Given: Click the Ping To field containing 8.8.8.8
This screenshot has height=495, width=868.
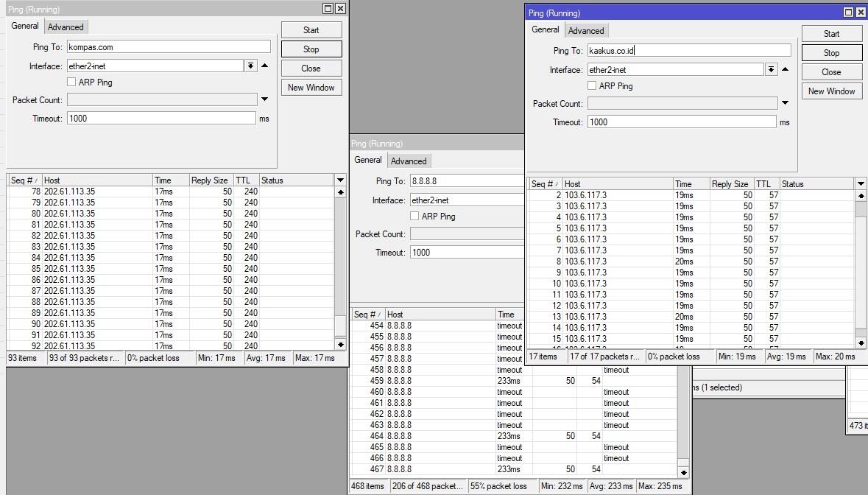Looking at the screenshot, I should pyautogui.click(x=465, y=181).
